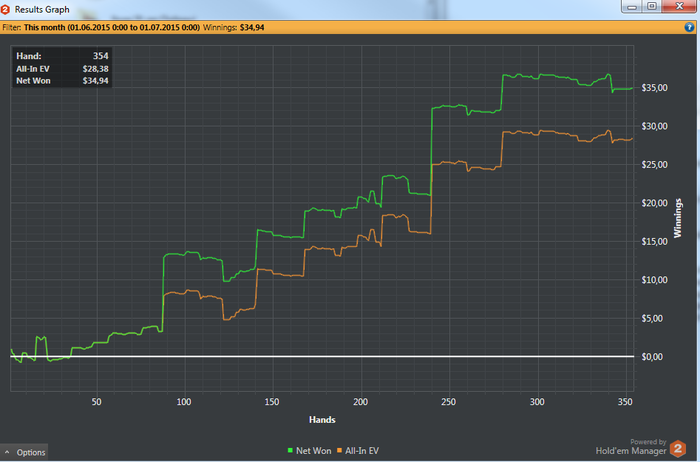The width and height of the screenshot is (700, 462).
Task: Click the Winnings y-axis title
Action: [678, 218]
